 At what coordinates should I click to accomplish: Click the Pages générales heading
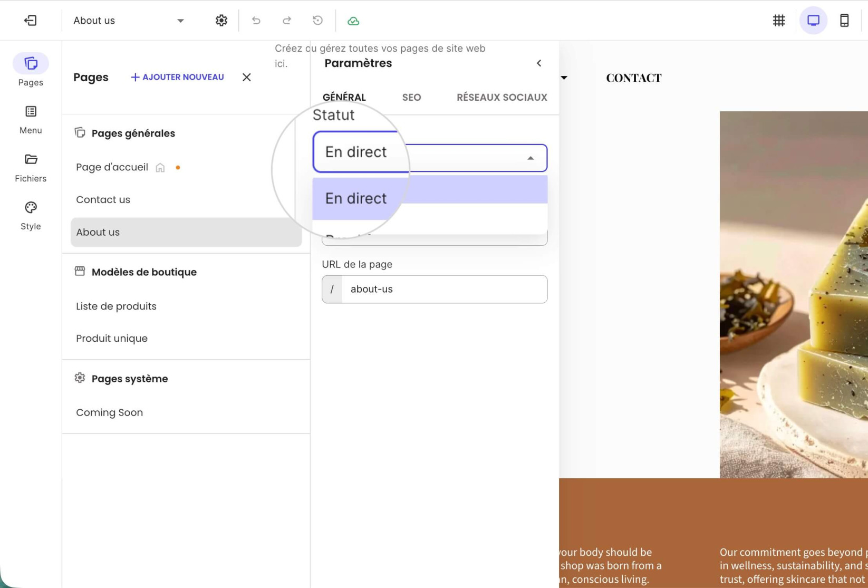(133, 133)
